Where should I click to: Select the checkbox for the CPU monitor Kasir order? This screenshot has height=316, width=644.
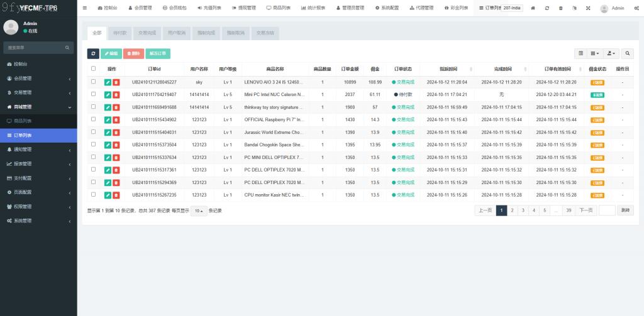point(94,195)
